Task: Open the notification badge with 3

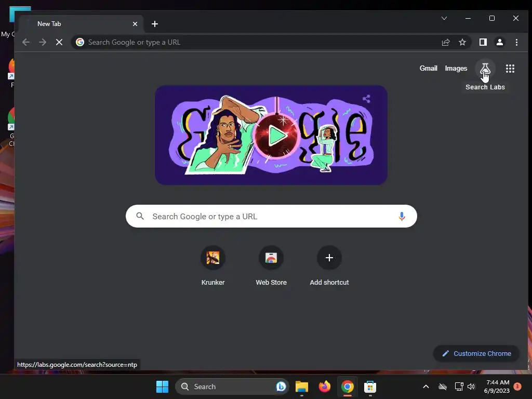Action: coord(517,386)
